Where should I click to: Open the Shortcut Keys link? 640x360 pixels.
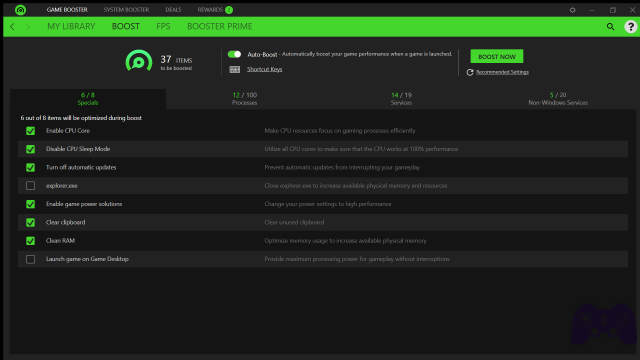pos(264,69)
